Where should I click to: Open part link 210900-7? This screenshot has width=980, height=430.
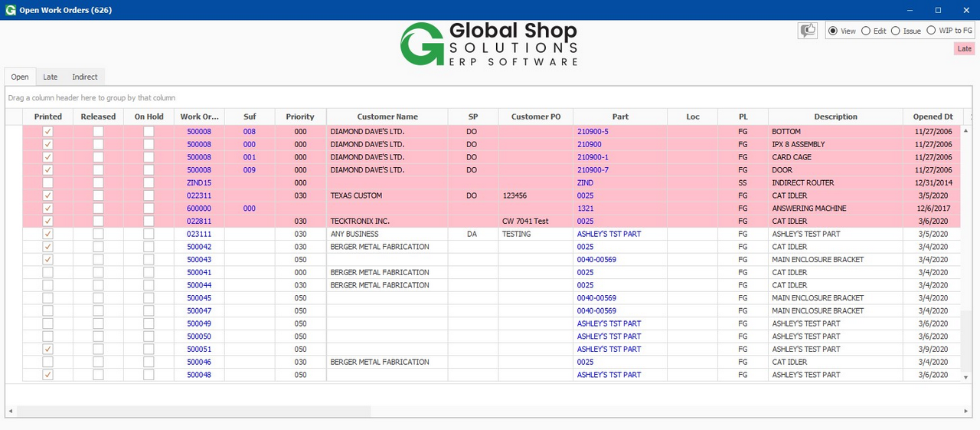point(593,170)
